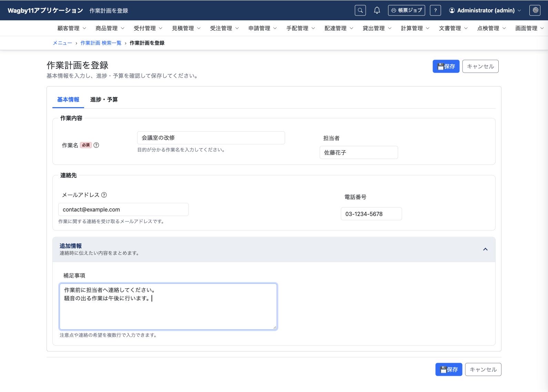Expand the 配達管理 dropdown
Screen dimensions: 548x392
coord(339,28)
